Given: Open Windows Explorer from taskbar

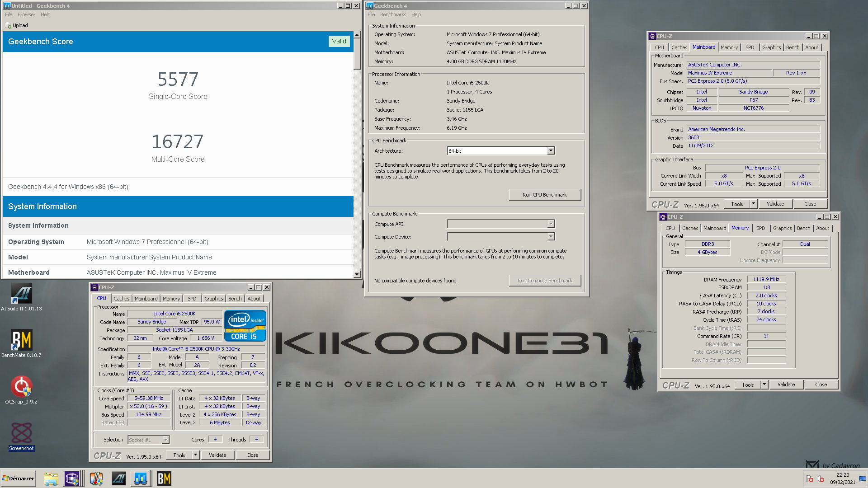Looking at the screenshot, I should coord(51,479).
